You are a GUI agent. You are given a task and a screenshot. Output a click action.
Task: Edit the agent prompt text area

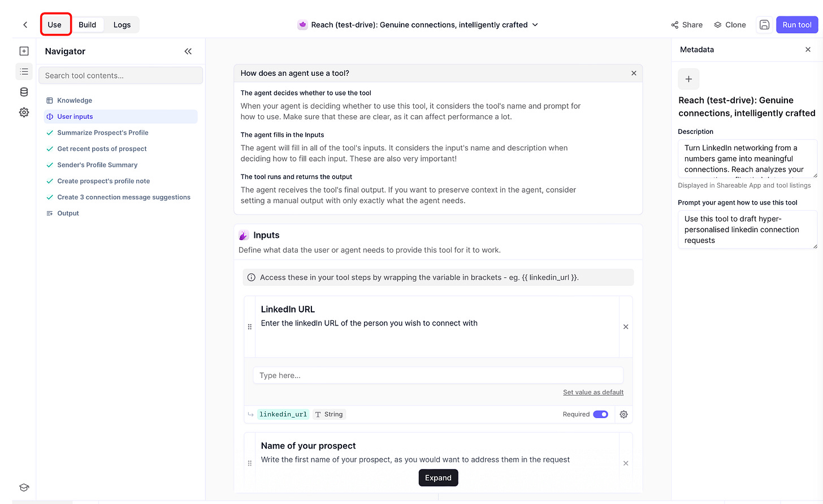coord(747,230)
